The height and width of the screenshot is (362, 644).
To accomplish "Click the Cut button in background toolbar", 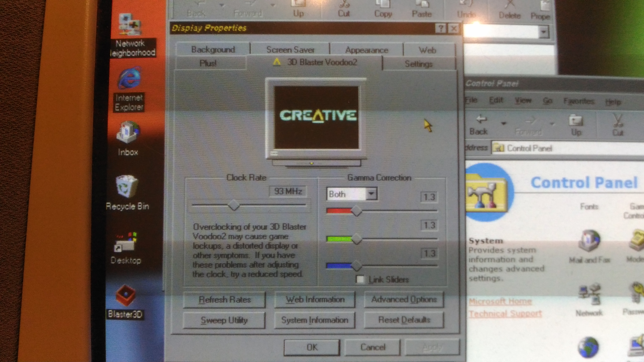I will (344, 9).
